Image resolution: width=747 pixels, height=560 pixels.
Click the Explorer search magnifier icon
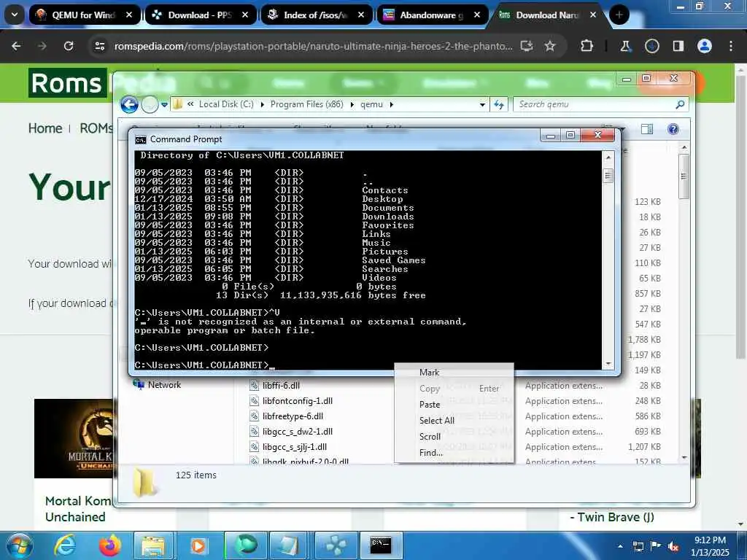click(680, 104)
